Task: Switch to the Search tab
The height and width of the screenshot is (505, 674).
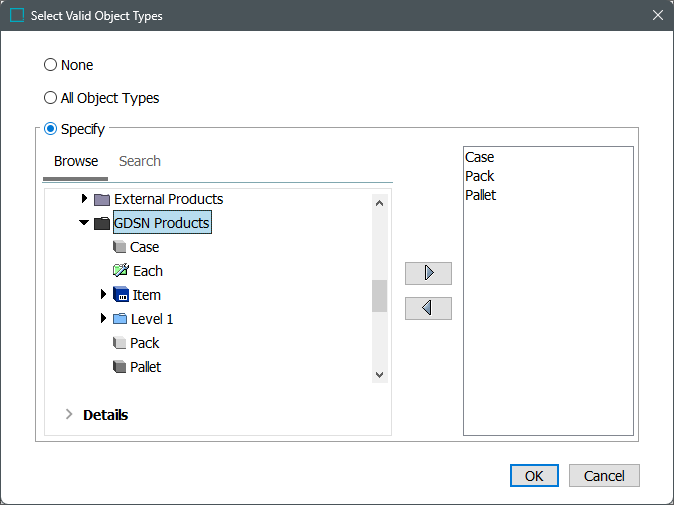Action: 140,161
